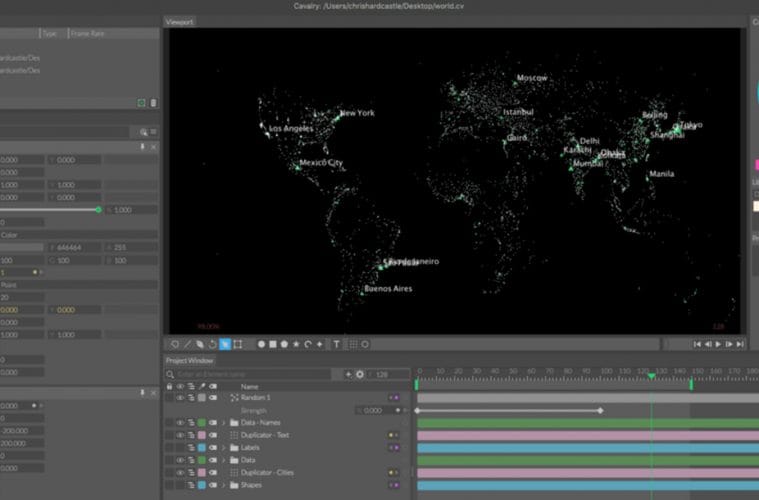Screen dimensions: 759x500
Task: Select the Ellipse shape tool
Action: coord(262,344)
